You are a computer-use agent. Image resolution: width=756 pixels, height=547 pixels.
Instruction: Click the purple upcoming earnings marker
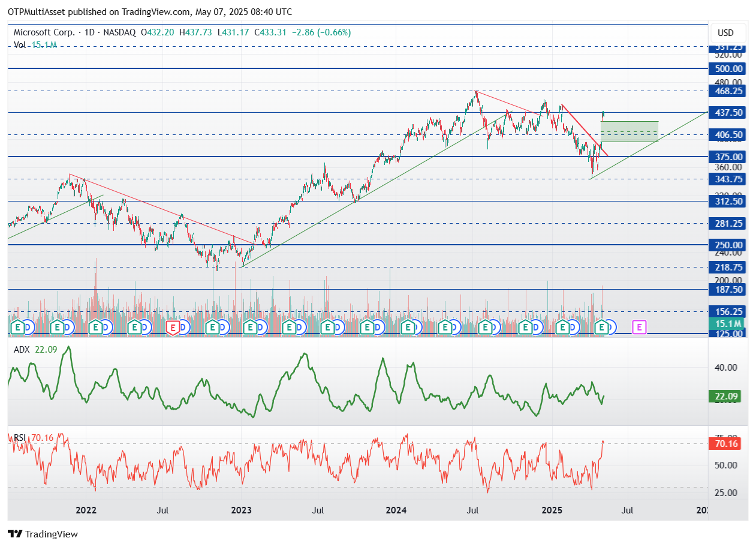[640, 327]
